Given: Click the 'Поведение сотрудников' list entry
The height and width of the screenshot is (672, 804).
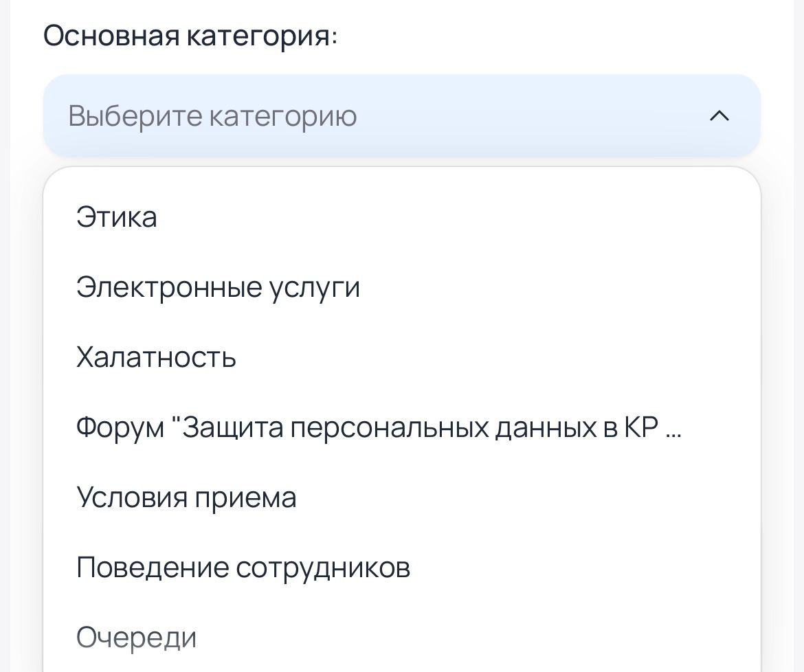Looking at the screenshot, I should click(x=243, y=568).
